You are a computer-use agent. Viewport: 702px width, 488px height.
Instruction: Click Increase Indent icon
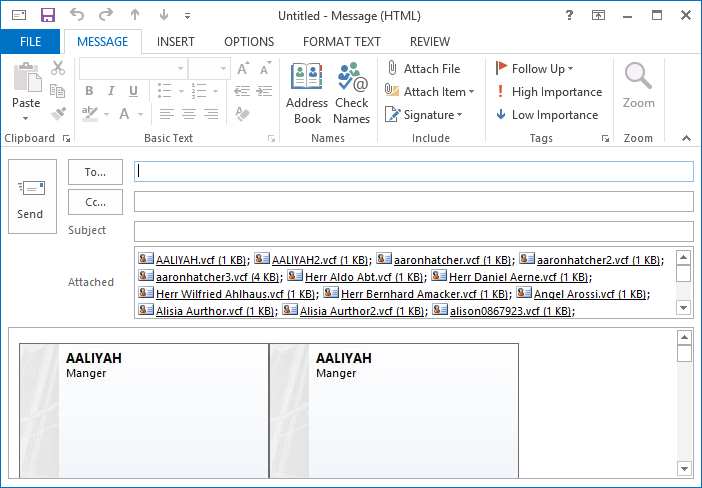point(264,91)
